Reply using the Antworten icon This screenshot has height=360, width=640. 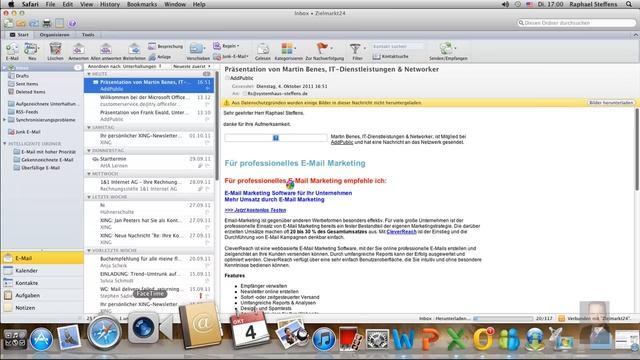pos(78,49)
